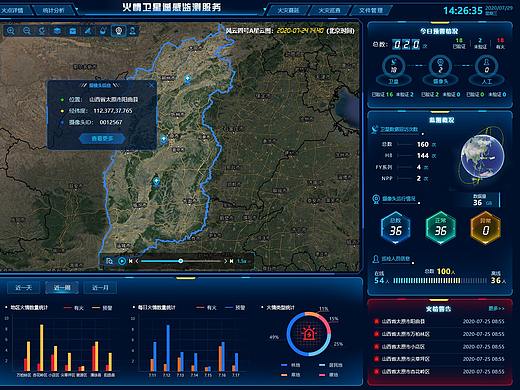Open the 火灾巡查 tab
The width and height of the screenshot is (520, 390).
coord(329,11)
